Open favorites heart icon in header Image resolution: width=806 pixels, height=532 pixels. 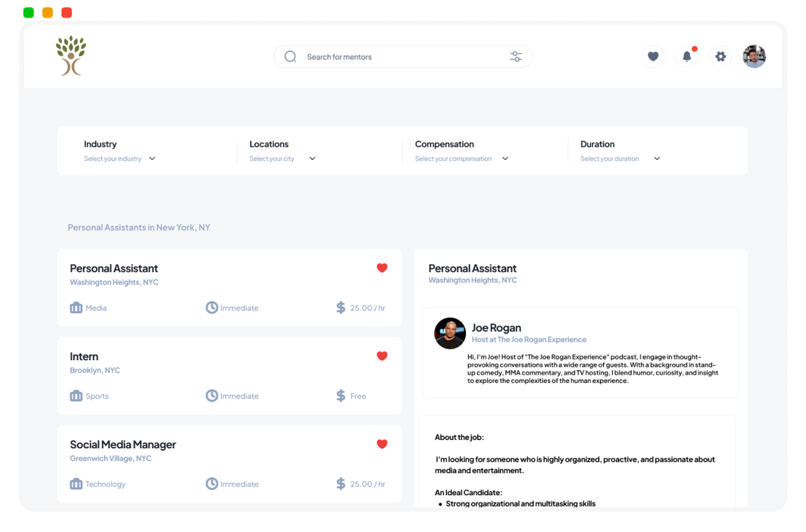point(653,56)
